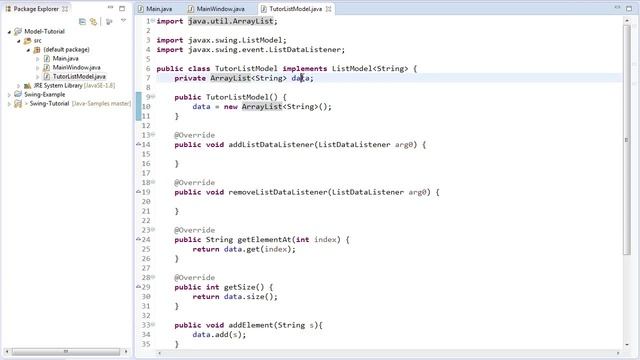Select the Model-Tutorial project
Viewport: 640px width, 360px height.
[44, 31]
